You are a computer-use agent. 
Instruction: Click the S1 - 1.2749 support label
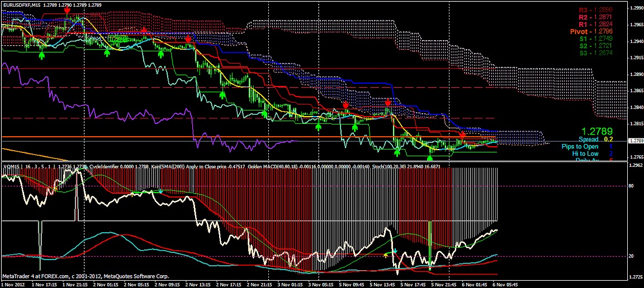[595, 39]
